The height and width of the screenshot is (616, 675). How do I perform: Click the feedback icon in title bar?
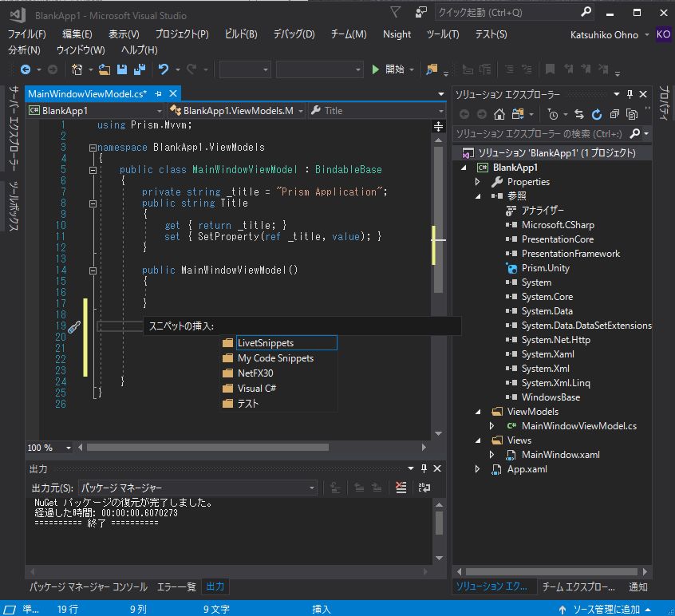(420, 13)
